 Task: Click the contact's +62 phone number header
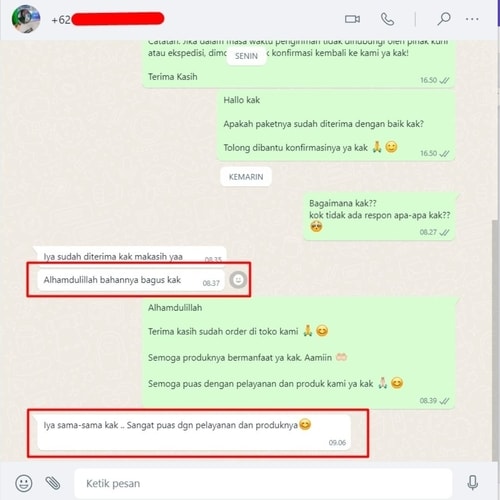pos(107,19)
